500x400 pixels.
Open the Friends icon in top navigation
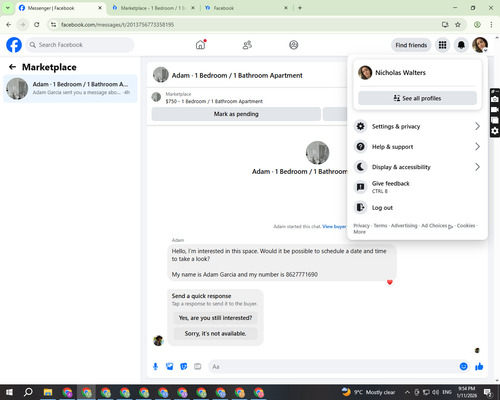coord(247,45)
